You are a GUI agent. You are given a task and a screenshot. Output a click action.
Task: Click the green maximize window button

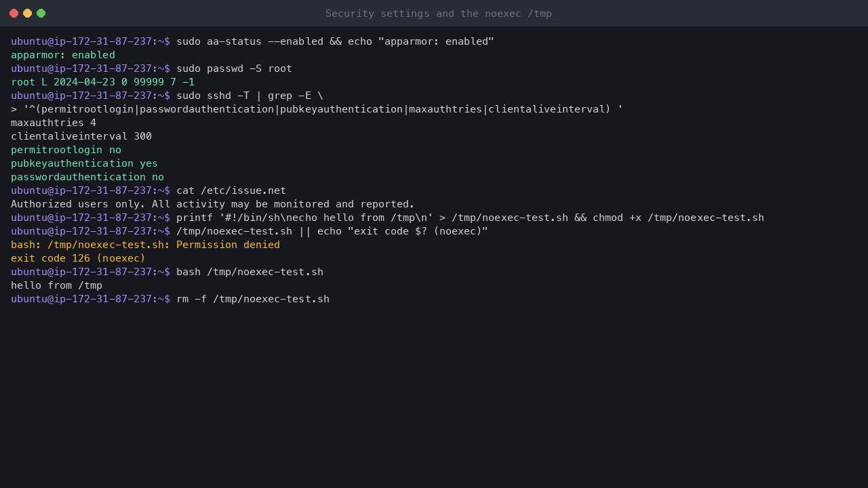(x=41, y=14)
